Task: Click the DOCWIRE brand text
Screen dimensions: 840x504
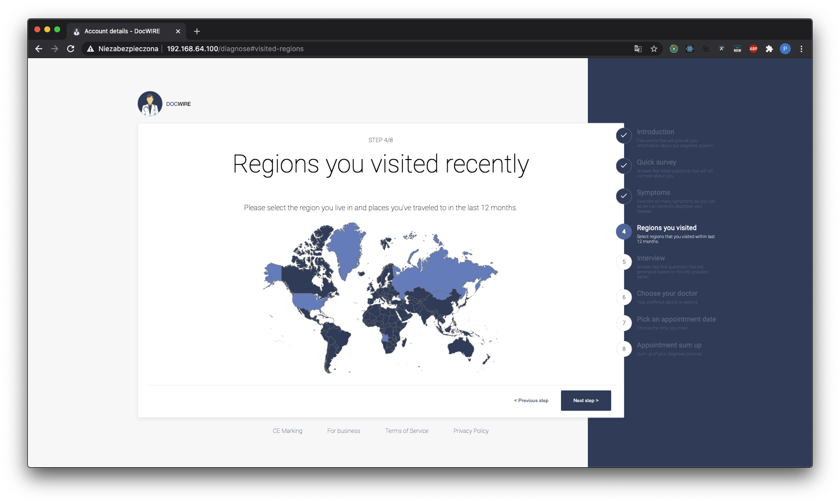Action: click(x=179, y=104)
